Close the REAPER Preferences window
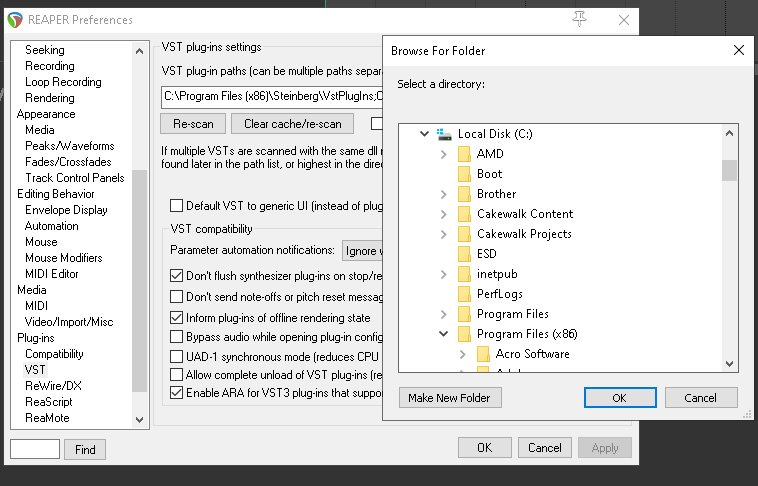Screen dimensions: 758x486 tap(624, 20)
